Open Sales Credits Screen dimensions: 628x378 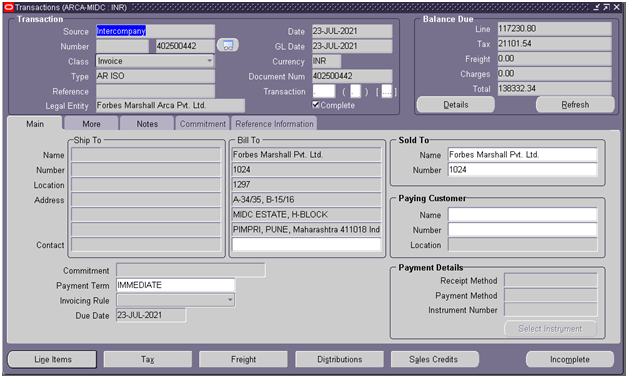pos(435,359)
